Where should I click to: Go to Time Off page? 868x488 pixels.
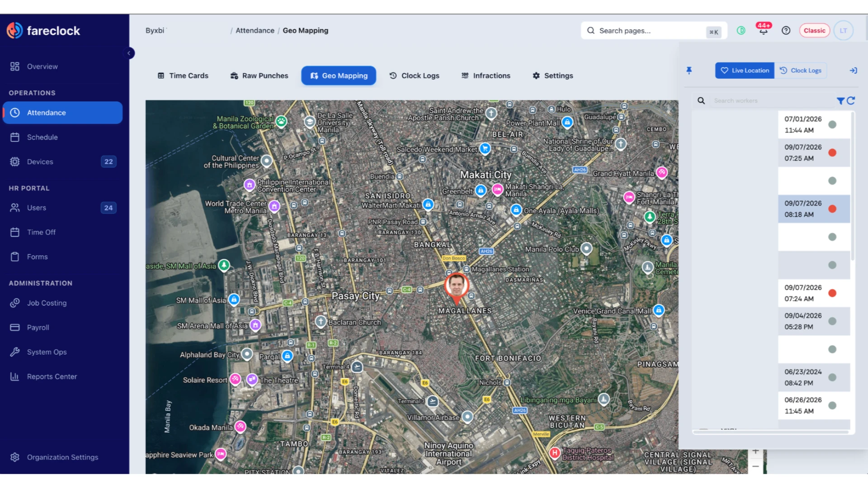coord(62,232)
